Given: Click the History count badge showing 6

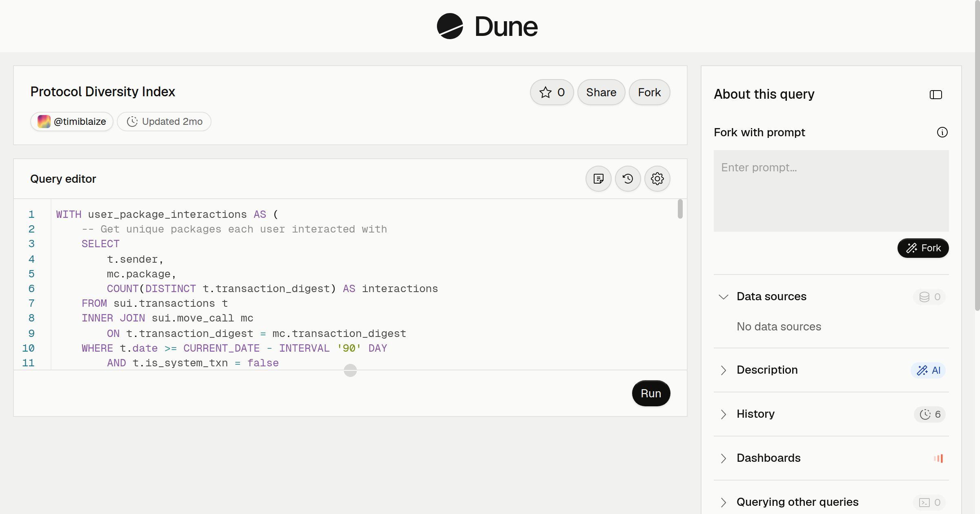Looking at the screenshot, I should [930, 414].
